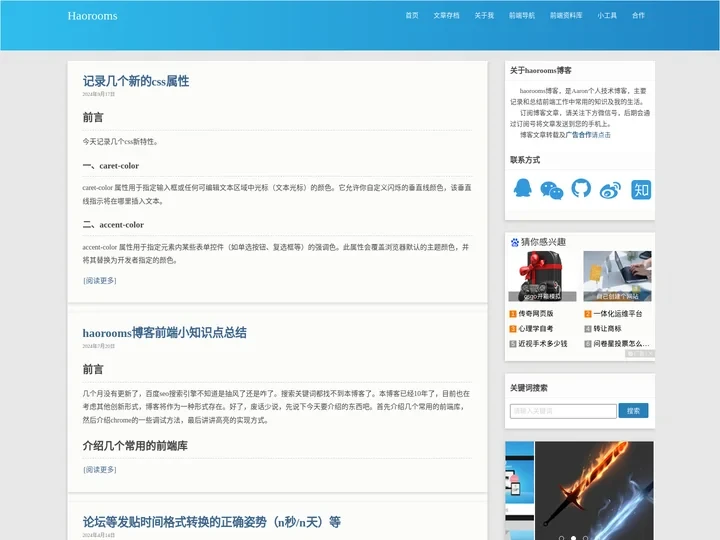The height and width of the screenshot is (540, 720).
Task: Open the QQ penguin contact icon
Action: click(x=523, y=188)
